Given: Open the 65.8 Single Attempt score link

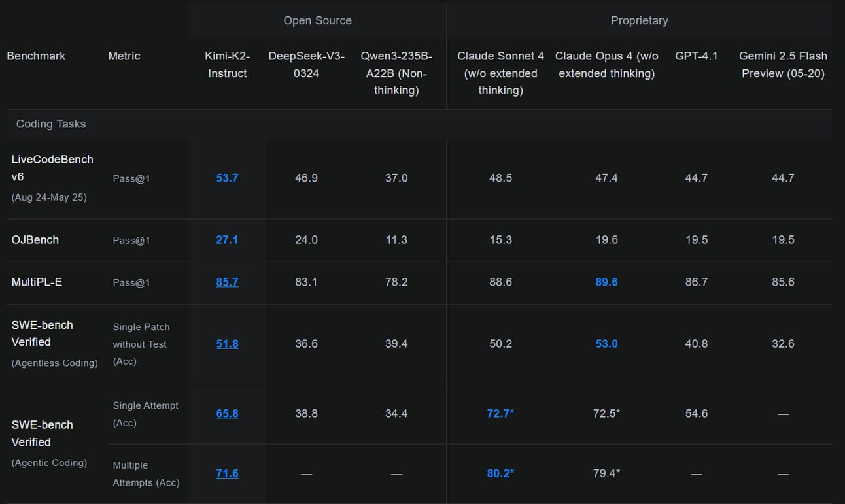Looking at the screenshot, I should 227,413.
